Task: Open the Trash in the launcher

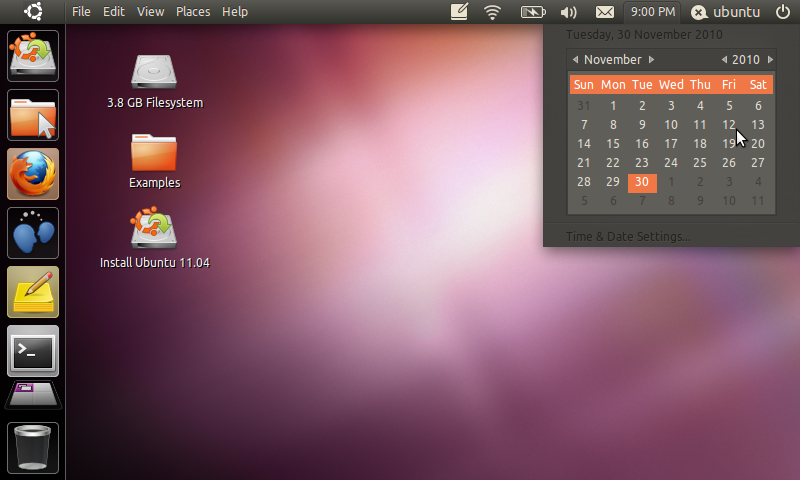Action: [x=33, y=447]
